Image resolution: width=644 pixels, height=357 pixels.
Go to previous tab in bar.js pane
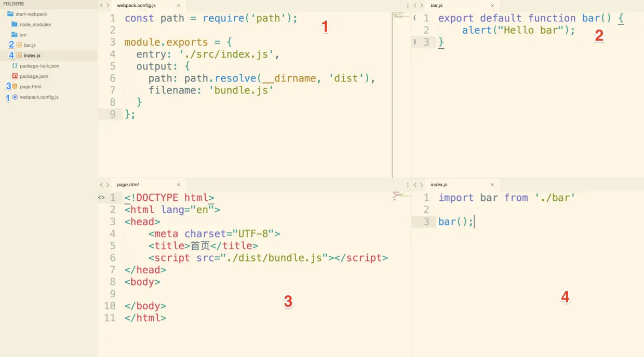415,5
